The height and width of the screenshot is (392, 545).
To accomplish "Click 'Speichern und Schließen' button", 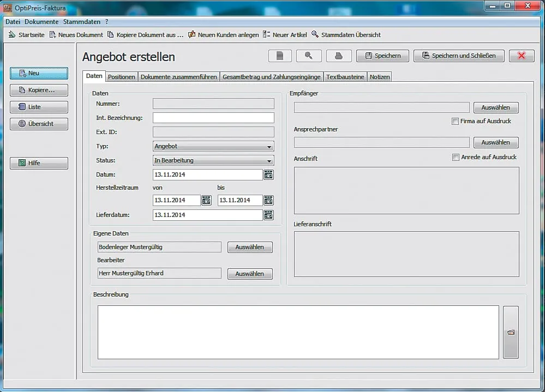I will click(458, 56).
